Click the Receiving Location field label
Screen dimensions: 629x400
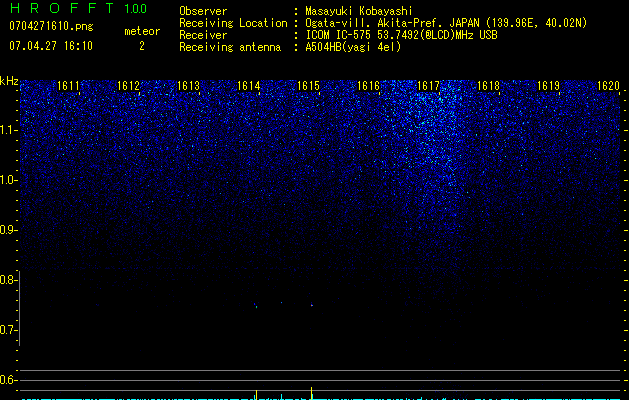coord(233,23)
